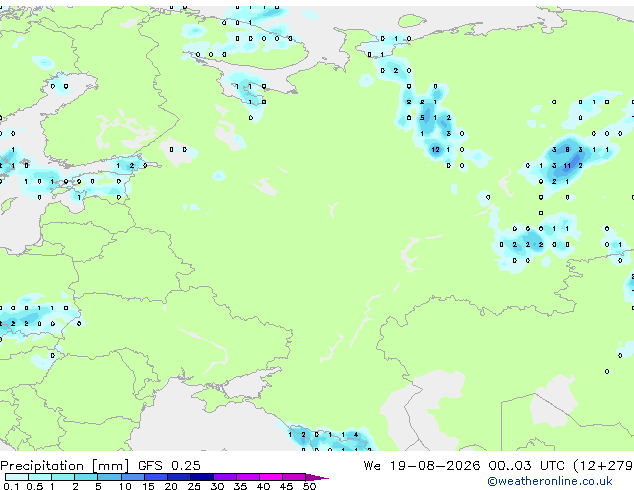Click the We 19-08-2026 forecast date text

point(422,466)
